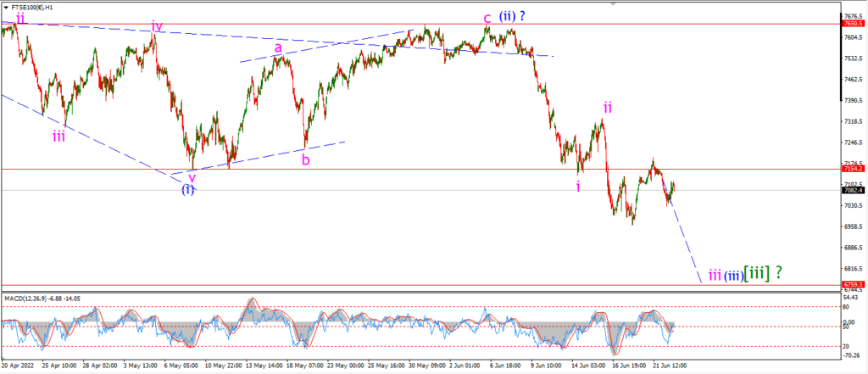Click the pink 'iii' label beside the blue '(iii)'
The image size is (868, 374).
click(715, 275)
